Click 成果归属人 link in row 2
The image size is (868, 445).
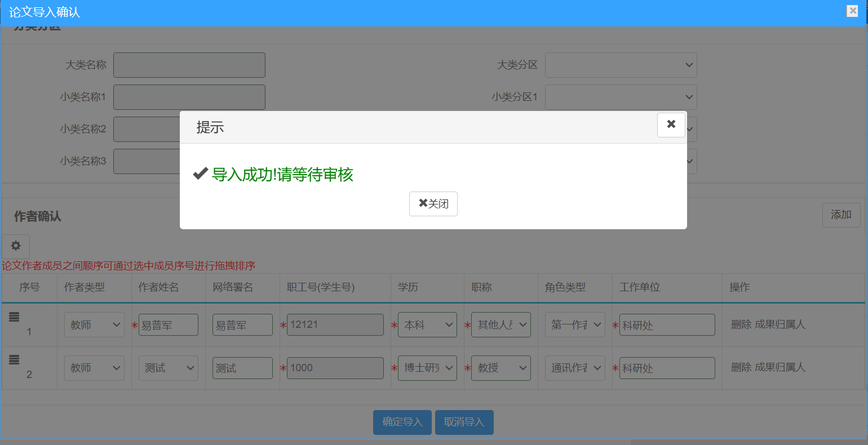tap(780, 367)
